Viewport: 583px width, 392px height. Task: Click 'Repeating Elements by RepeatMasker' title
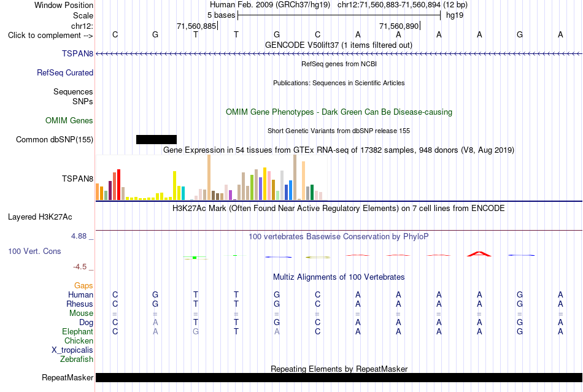pyautogui.click(x=339, y=369)
